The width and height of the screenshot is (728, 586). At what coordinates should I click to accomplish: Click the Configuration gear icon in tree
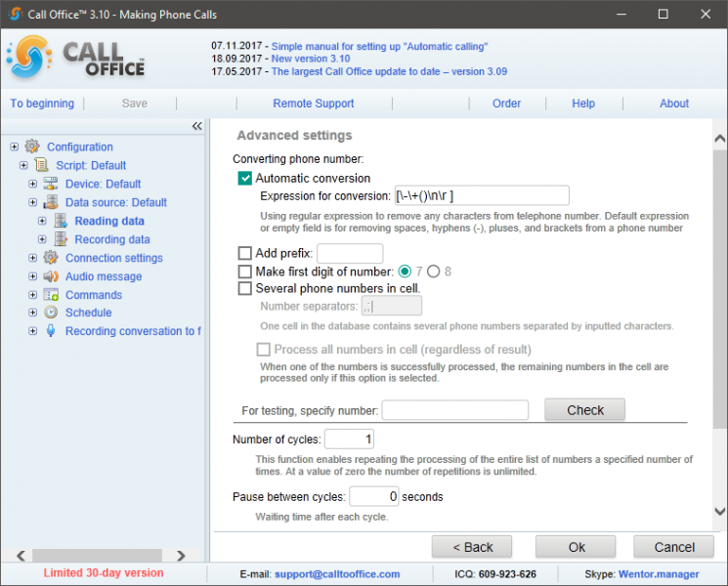coord(32,146)
